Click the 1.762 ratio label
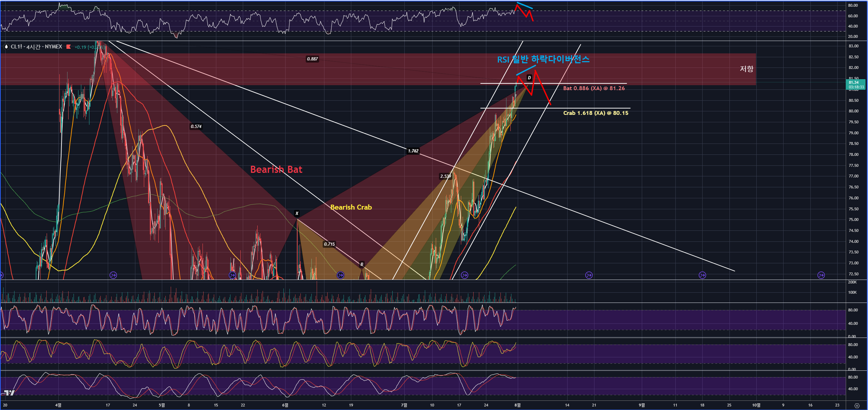The height and width of the screenshot is (410, 868). pyautogui.click(x=413, y=151)
